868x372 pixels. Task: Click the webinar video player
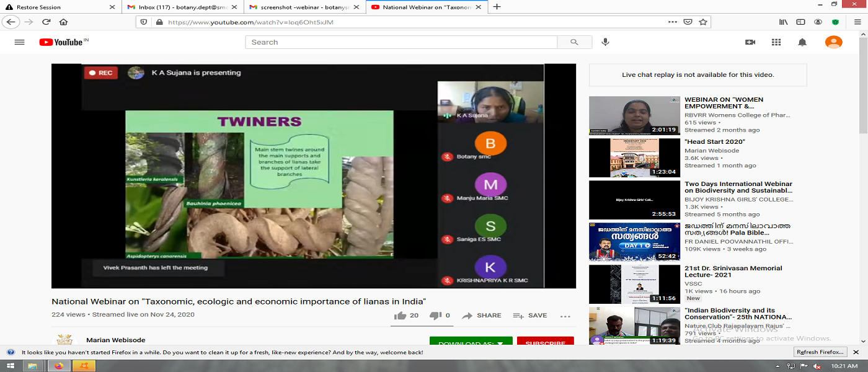click(314, 176)
